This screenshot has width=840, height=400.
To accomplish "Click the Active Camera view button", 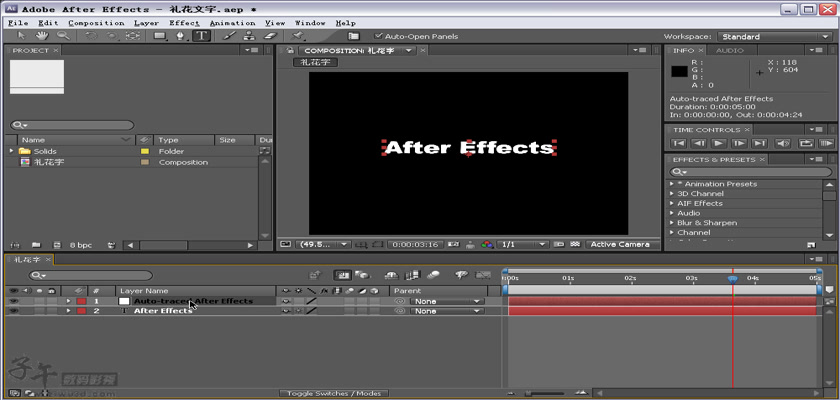I will (620, 244).
